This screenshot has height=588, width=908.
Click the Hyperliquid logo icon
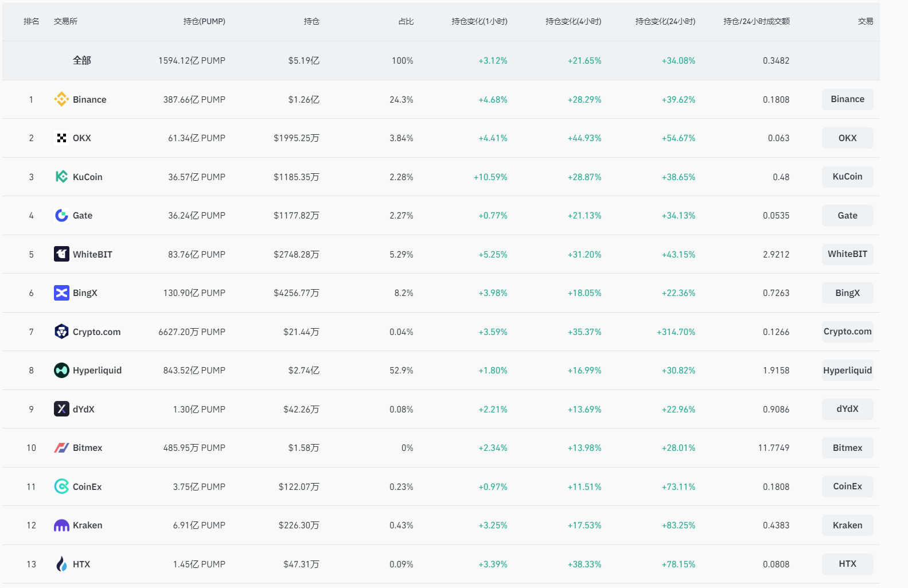tap(61, 371)
